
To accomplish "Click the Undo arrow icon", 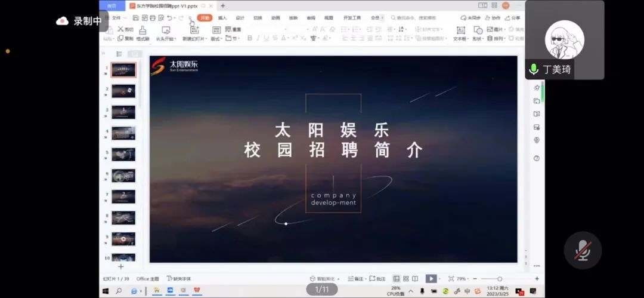I will click(169, 18).
